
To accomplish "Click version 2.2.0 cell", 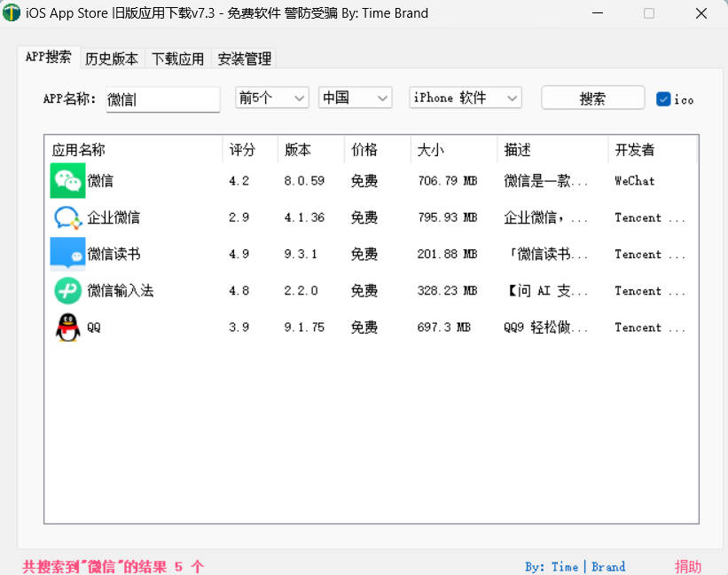I will pyautogui.click(x=301, y=291).
